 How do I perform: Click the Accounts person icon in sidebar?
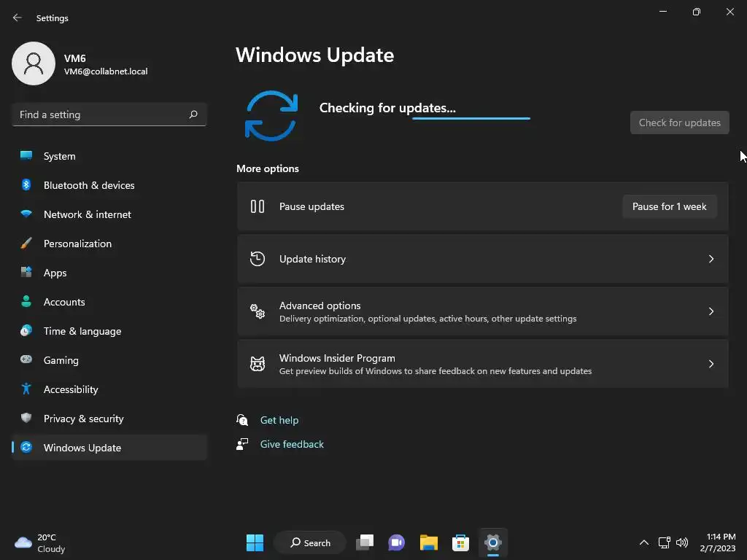tap(26, 301)
